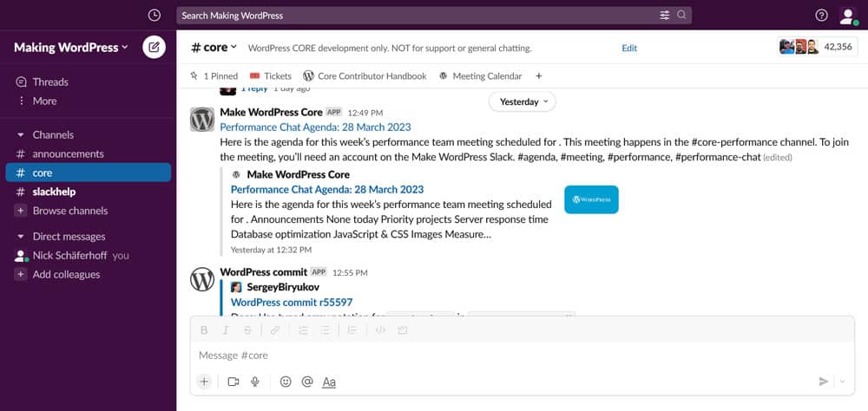Open Performance Chat Agenda: 28 March 2023 link

tap(315, 127)
